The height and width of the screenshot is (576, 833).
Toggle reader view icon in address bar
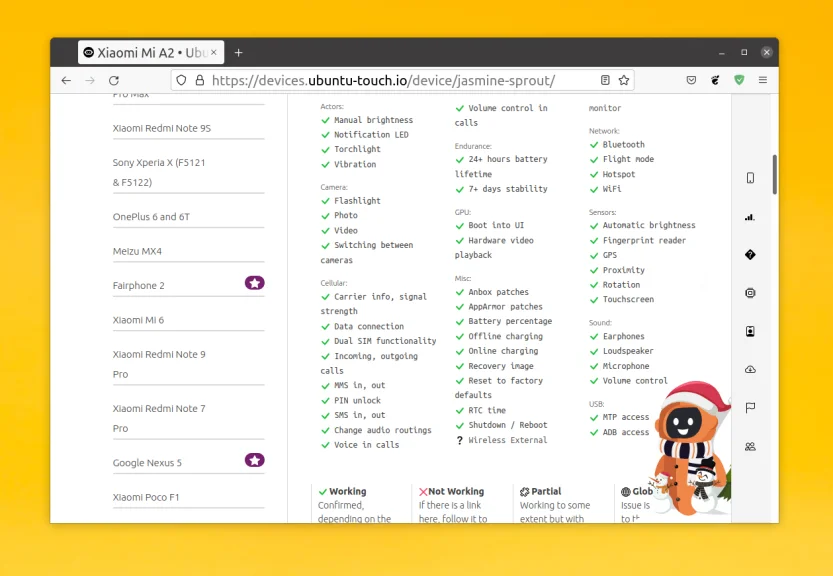tap(605, 80)
